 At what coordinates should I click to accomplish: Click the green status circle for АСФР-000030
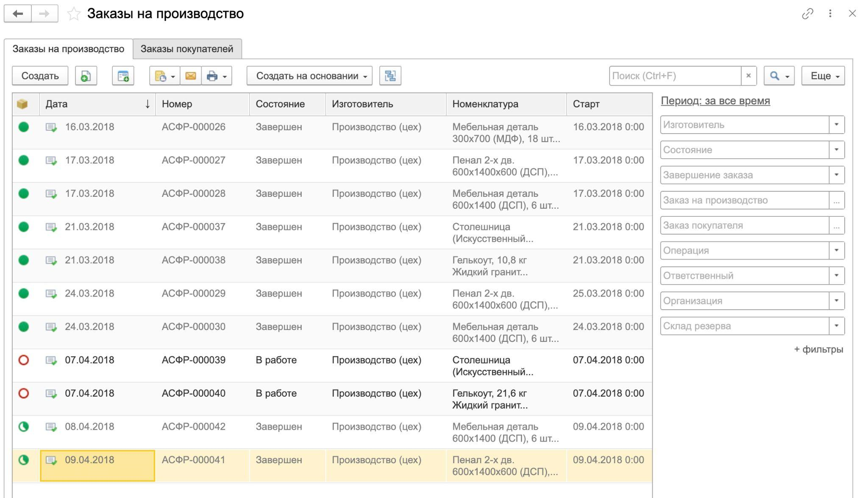tap(24, 327)
